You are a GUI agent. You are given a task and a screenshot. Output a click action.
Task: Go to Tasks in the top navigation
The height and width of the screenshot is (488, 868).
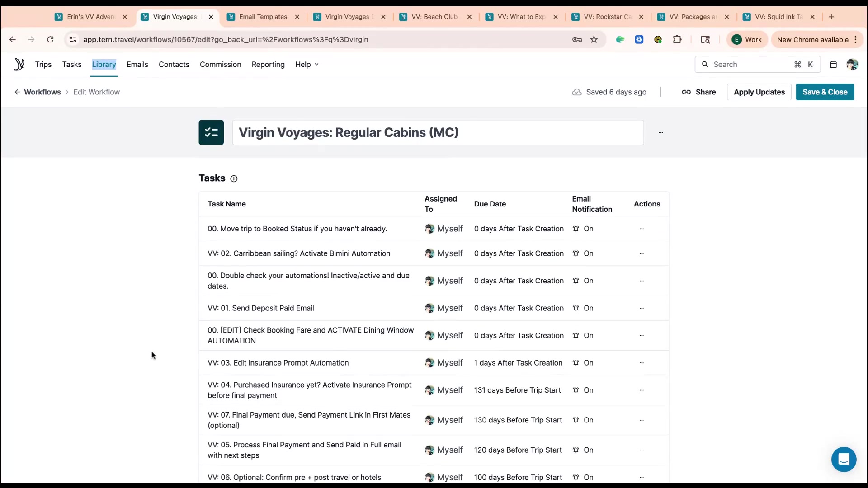pos(72,65)
